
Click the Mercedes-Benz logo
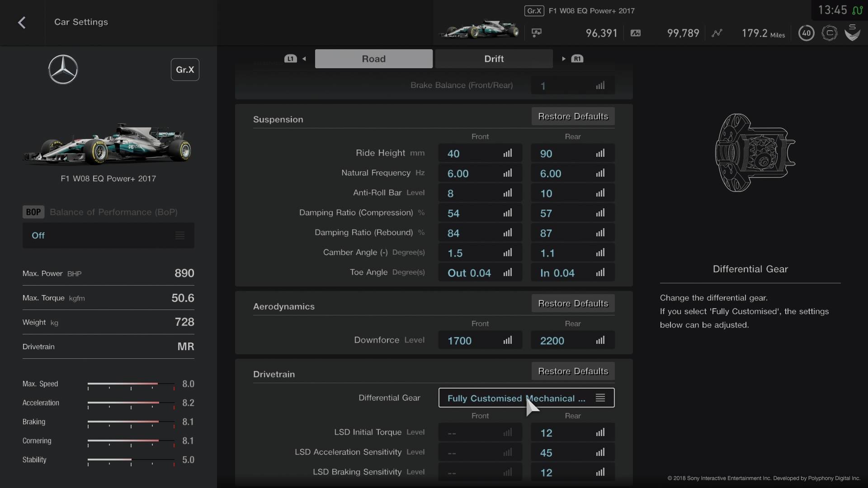click(x=63, y=70)
